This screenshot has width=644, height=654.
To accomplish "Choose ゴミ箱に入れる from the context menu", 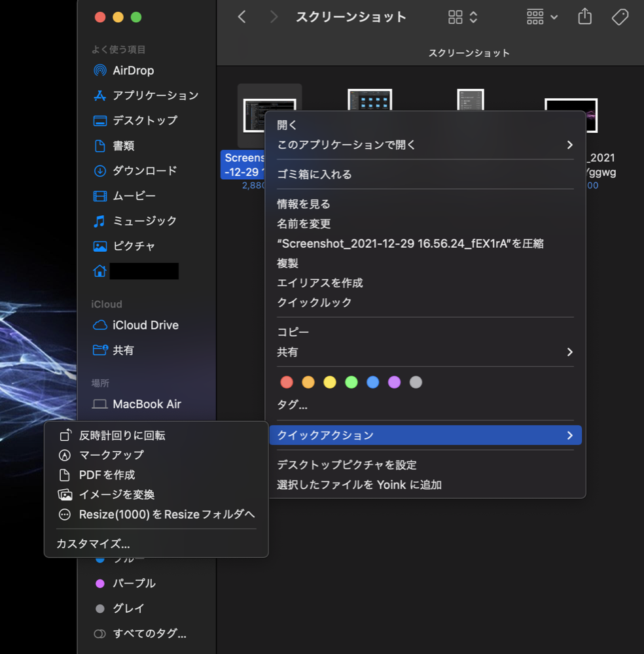I will tap(425, 175).
